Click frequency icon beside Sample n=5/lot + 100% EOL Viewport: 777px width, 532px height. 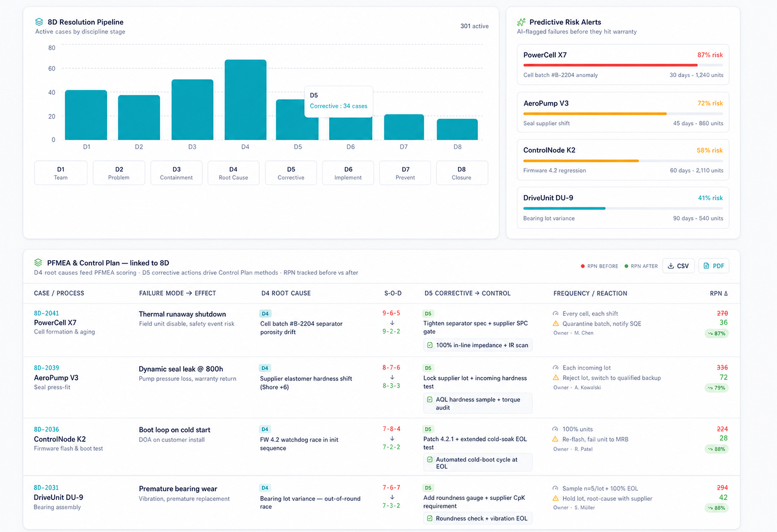coord(555,488)
